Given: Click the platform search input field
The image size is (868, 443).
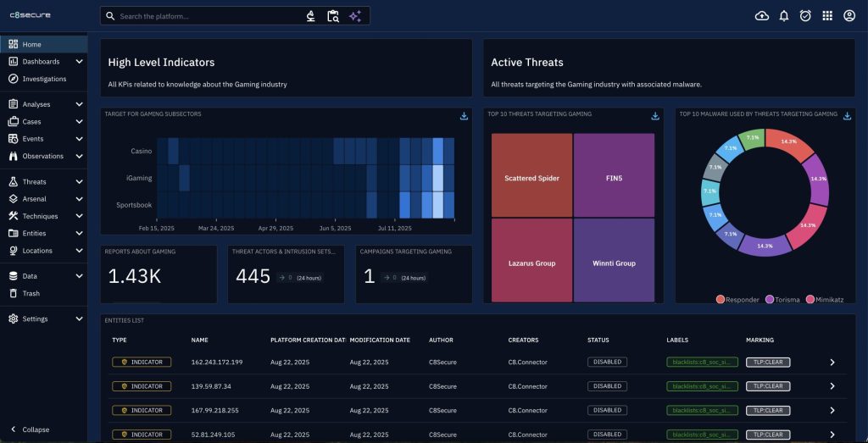Looking at the screenshot, I should (x=208, y=16).
